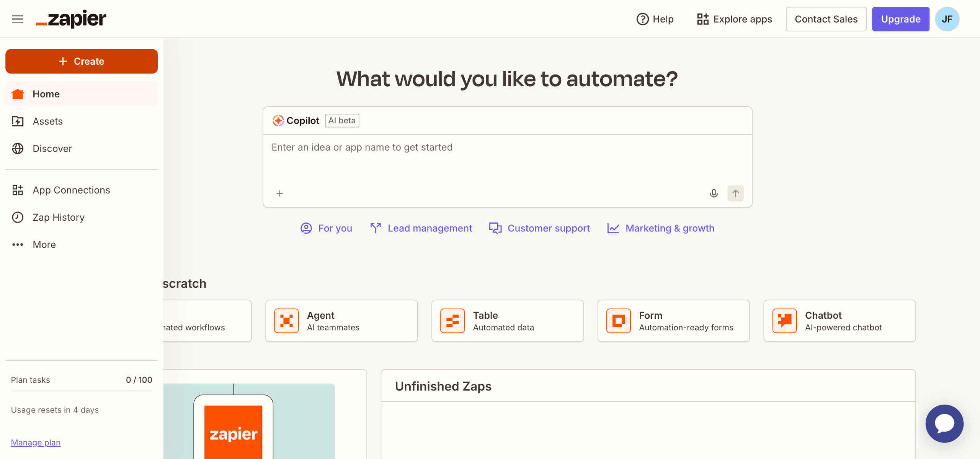The height and width of the screenshot is (459, 980).
Task: Expand the More menu in the sidebar
Action: point(44,244)
